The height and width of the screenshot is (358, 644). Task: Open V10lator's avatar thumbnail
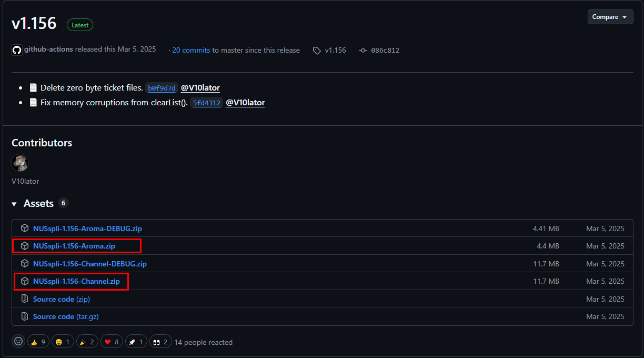pos(20,163)
